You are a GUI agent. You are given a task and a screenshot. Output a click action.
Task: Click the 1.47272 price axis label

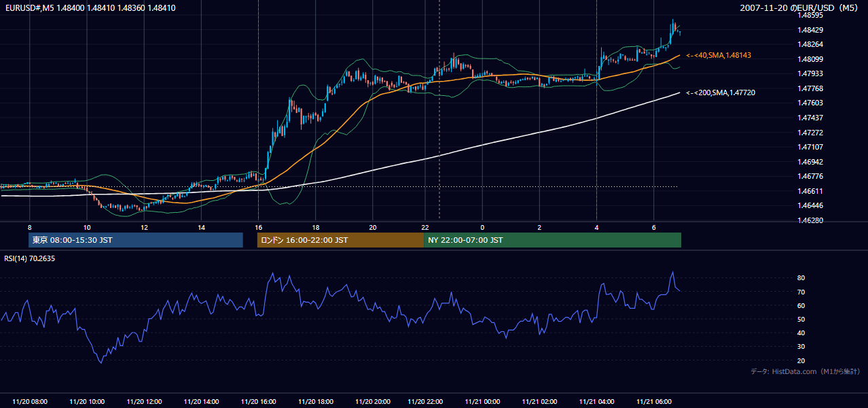pyautogui.click(x=811, y=133)
